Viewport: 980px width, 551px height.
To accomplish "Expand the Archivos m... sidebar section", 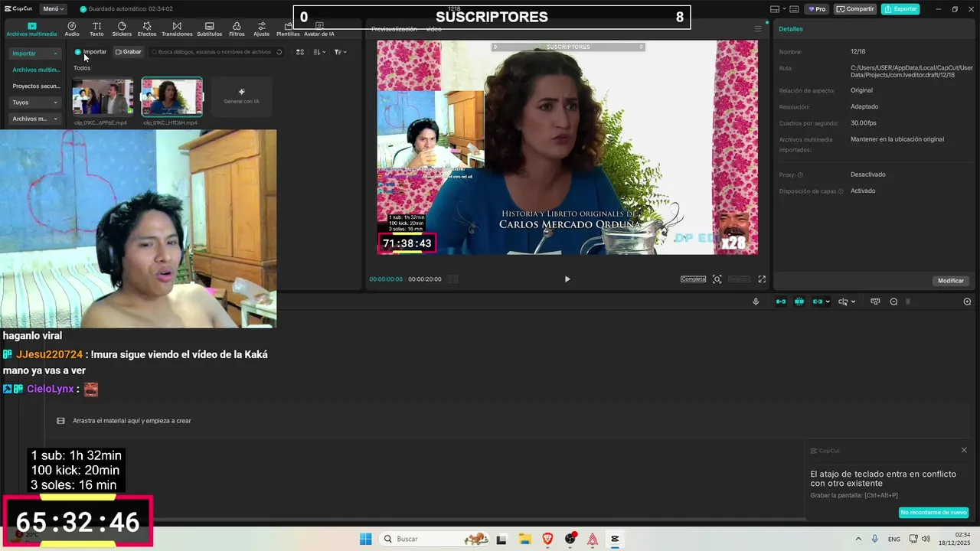I will [34, 119].
